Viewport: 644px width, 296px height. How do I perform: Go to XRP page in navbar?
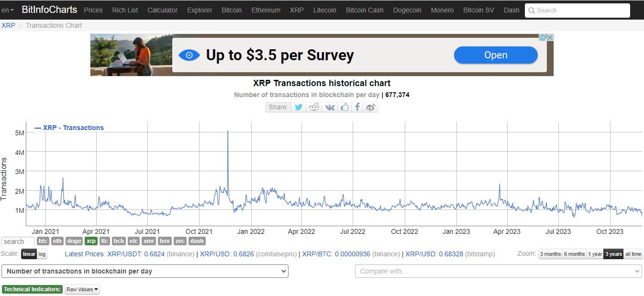tap(297, 10)
